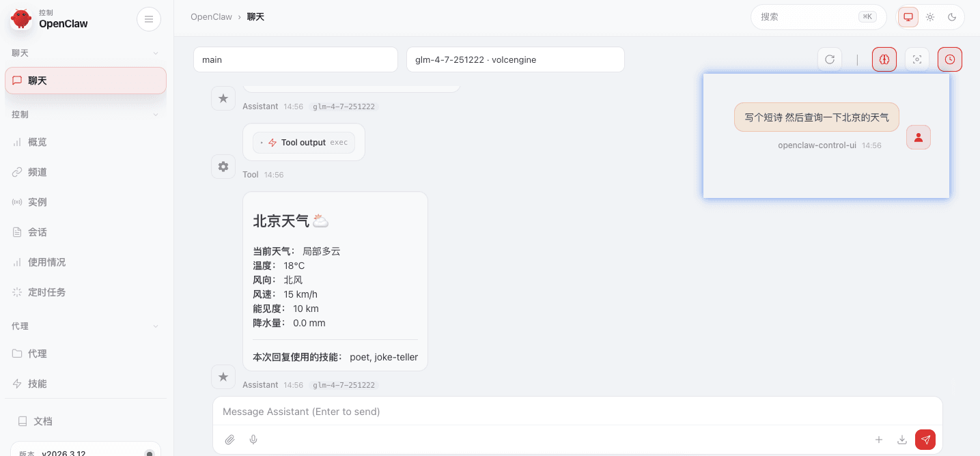Click the sidebar collapse hamburger button

149,19
